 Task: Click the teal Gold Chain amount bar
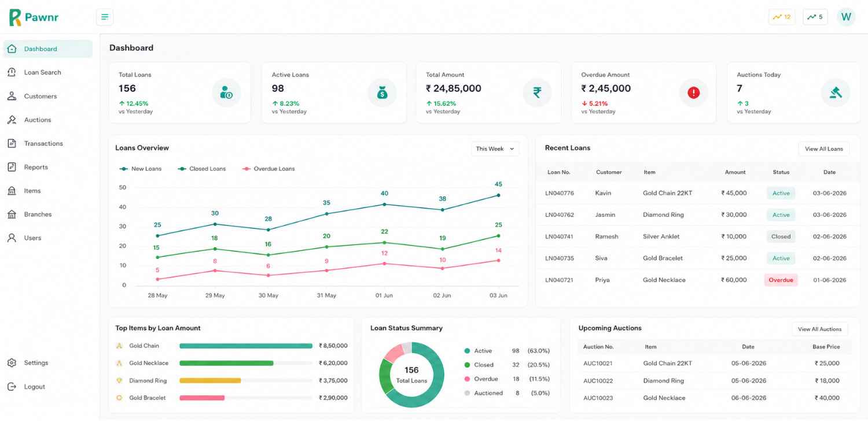click(246, 346)
